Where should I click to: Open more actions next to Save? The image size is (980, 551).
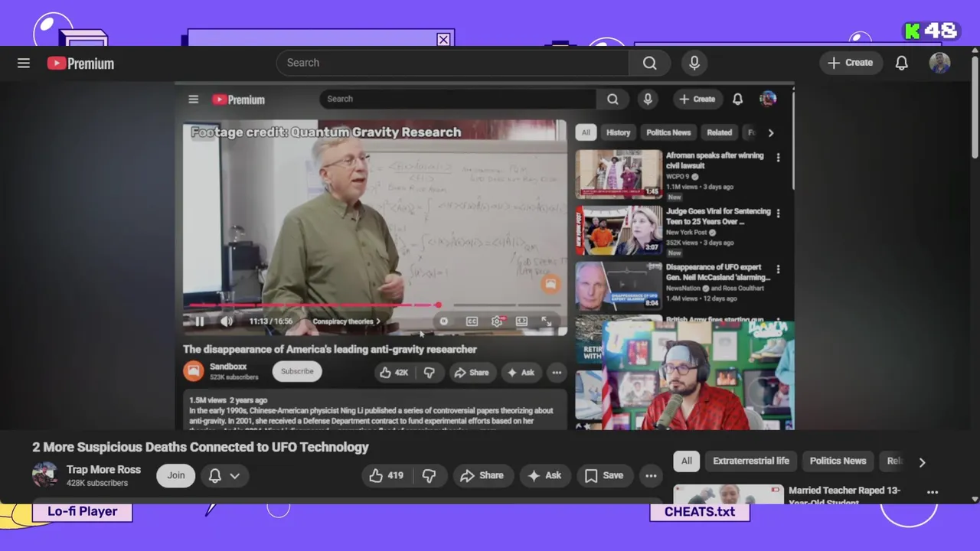coord(651,475)
